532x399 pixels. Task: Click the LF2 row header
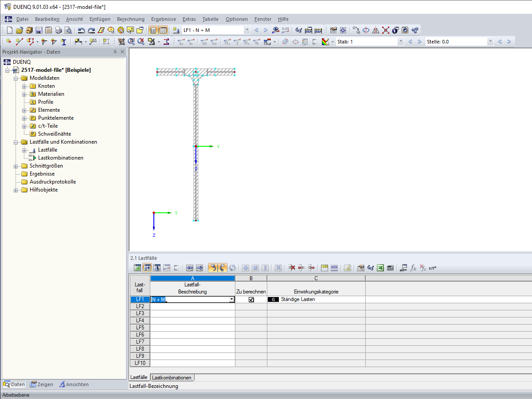tap(140, 306)
